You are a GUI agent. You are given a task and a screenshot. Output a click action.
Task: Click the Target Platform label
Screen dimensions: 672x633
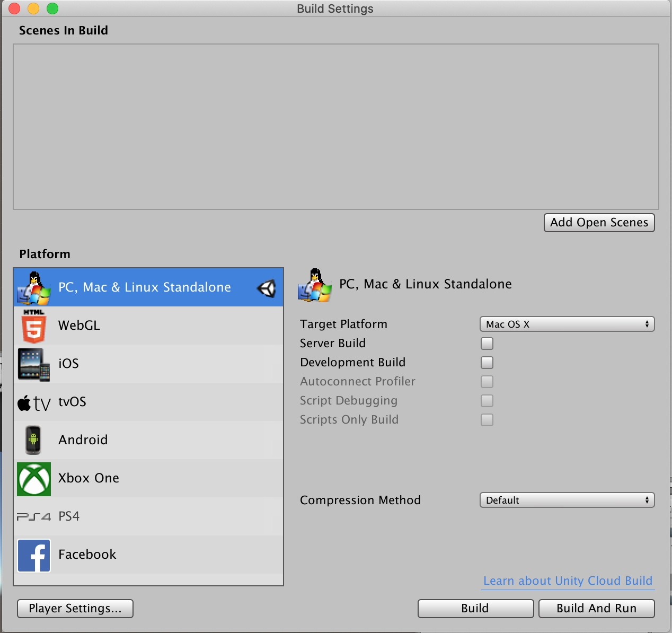click(x=343, y=324)
